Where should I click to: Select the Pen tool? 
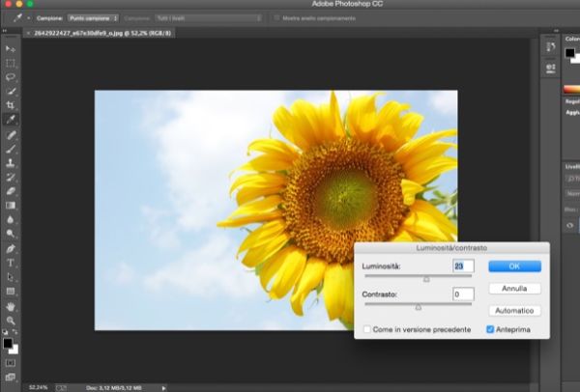pos(11,248)
